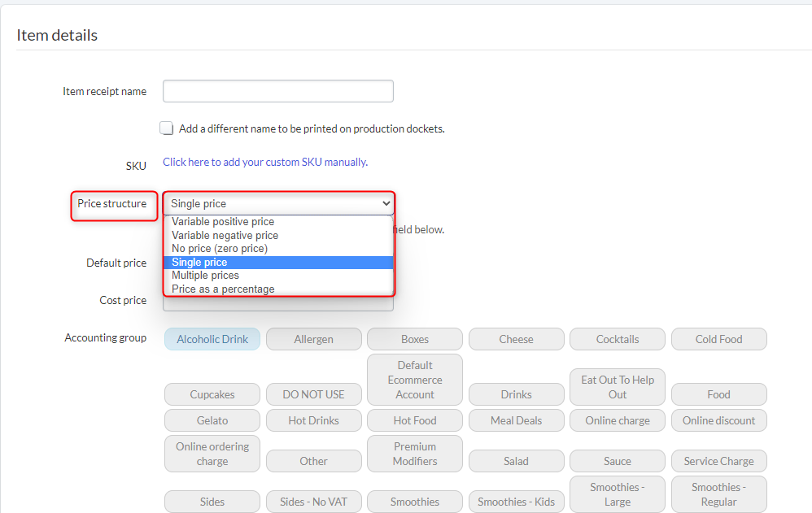This screenshot has height=513, width=812.
Task: Select the Default Ecommerce Account group
Action: coord(415,380)
